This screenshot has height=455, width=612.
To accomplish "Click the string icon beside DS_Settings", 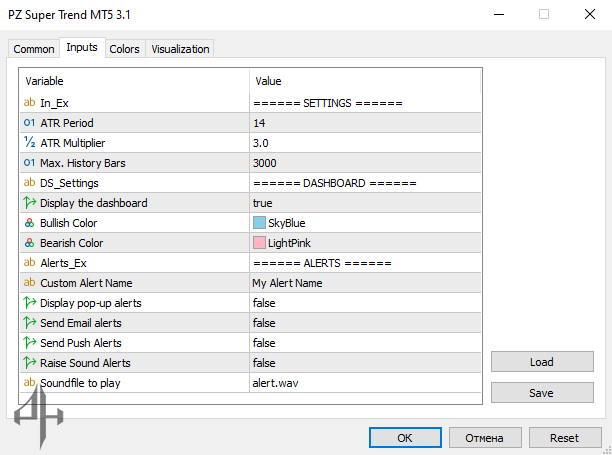I will click(29, 183).
